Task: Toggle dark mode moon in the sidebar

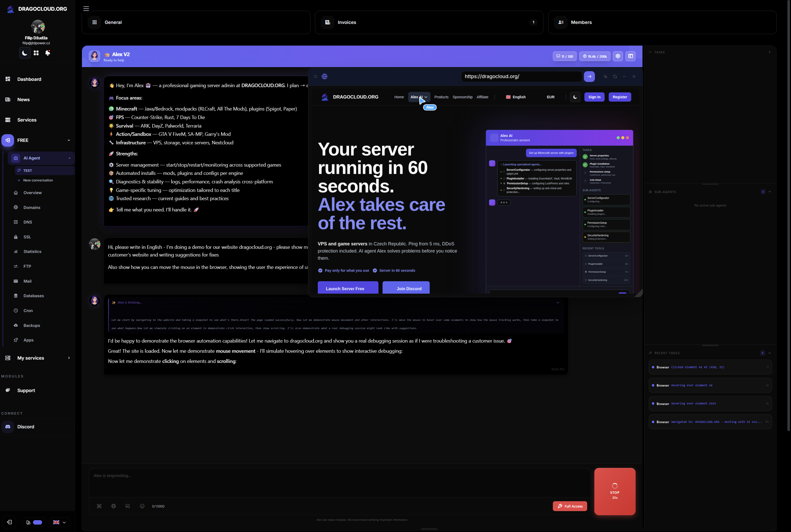Action: pos(25,53)
